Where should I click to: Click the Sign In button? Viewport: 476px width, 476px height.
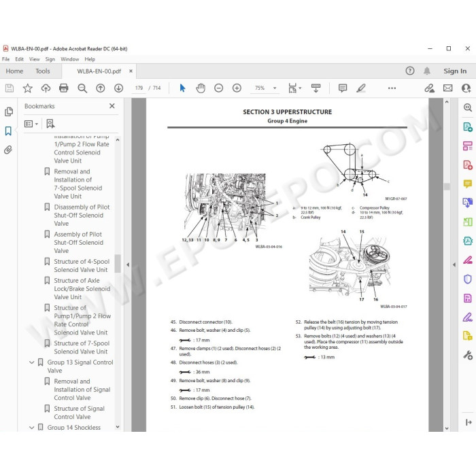(x=455, y=71)
